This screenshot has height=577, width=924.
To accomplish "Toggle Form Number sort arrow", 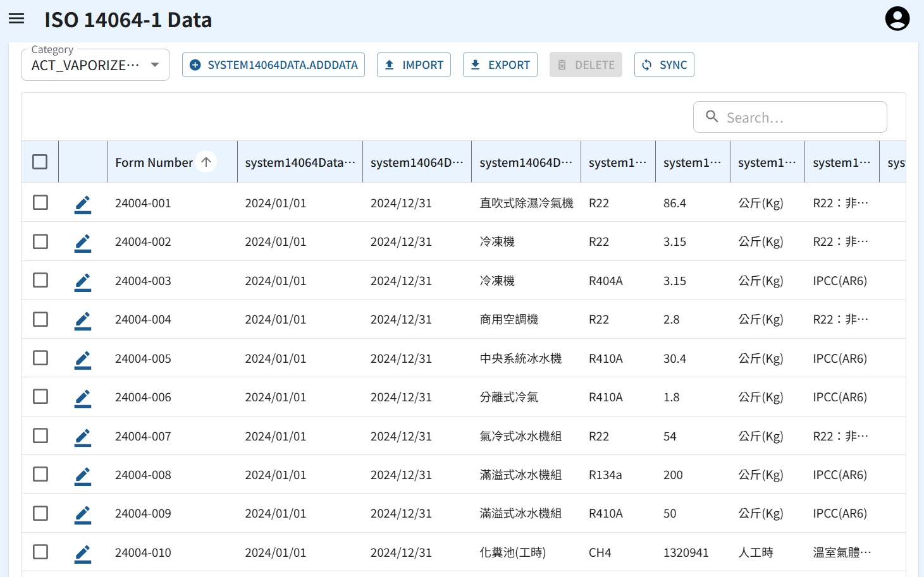I will (x=206, y=162).
